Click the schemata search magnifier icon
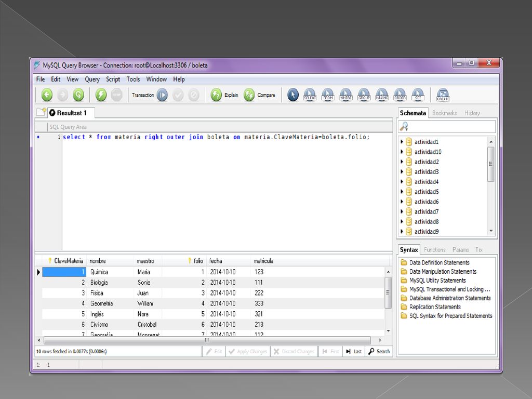This screenshot has height=399, width=532. (404, 127)
